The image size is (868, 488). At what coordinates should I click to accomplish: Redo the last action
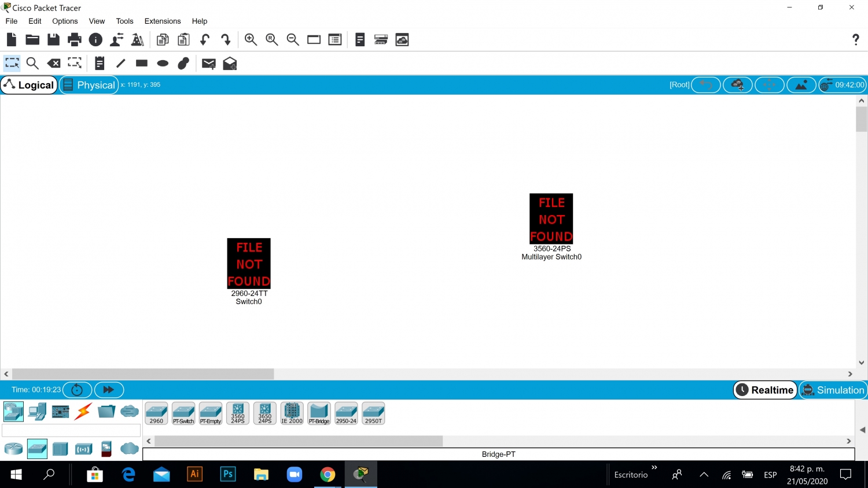[x=226, y=39]
